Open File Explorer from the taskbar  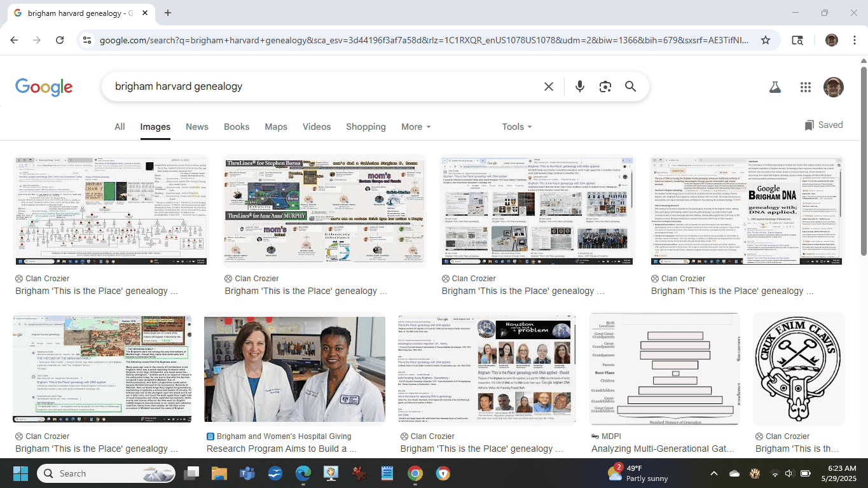coord(219,473)
